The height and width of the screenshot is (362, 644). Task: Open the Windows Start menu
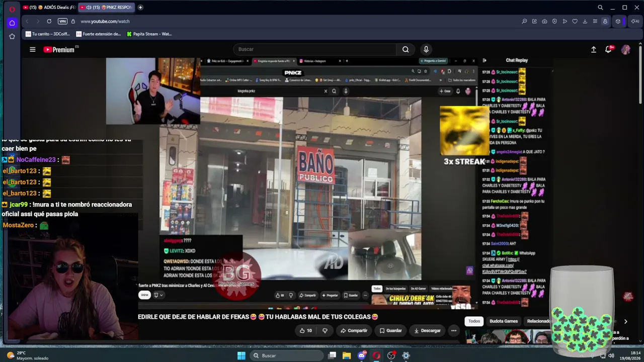(x=242, y=355)
